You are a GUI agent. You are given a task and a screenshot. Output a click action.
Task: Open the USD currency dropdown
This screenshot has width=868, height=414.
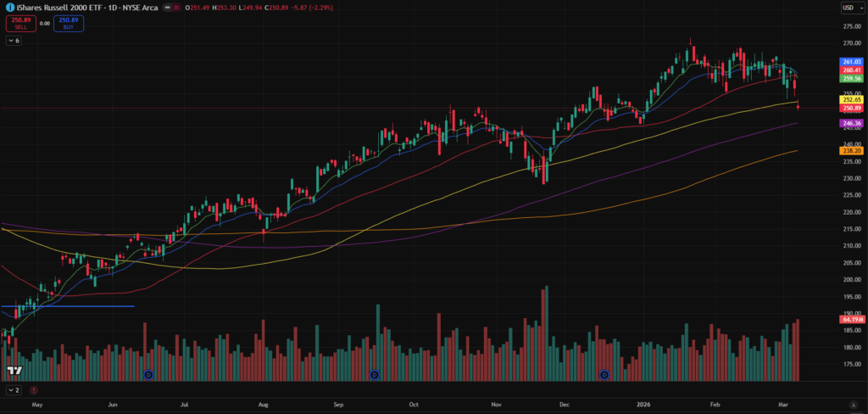point(849,8)
